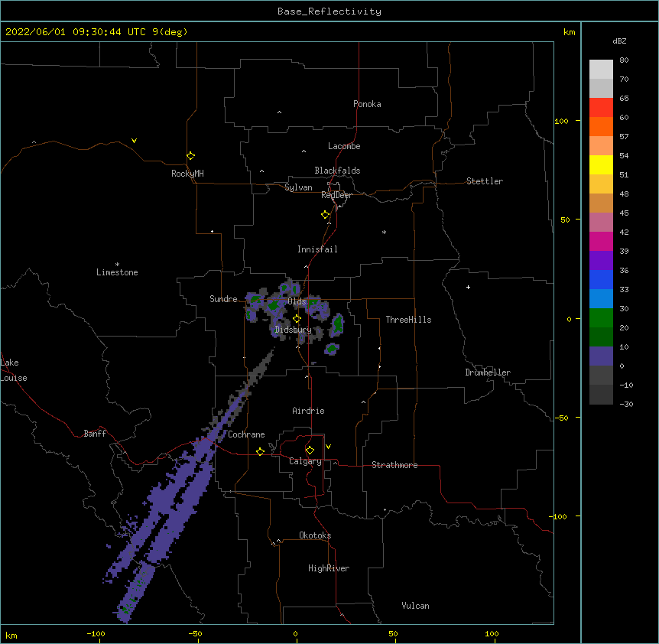Click the RedDeer city label

336,195
